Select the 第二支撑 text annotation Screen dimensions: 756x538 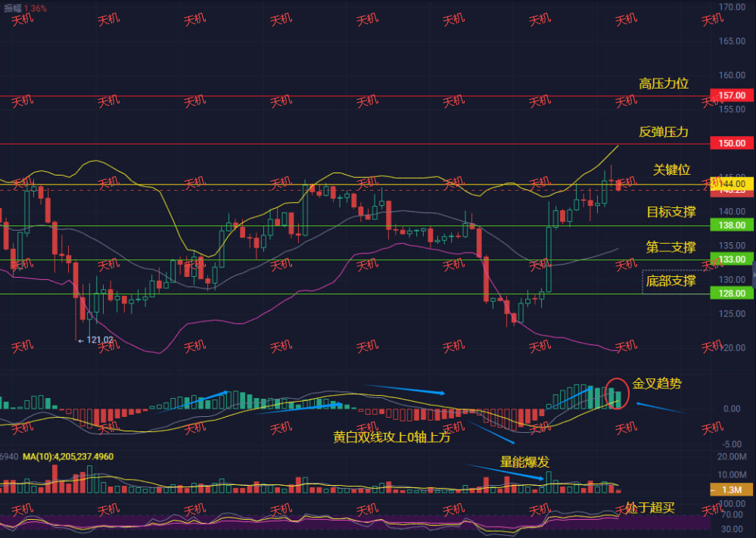671,247
